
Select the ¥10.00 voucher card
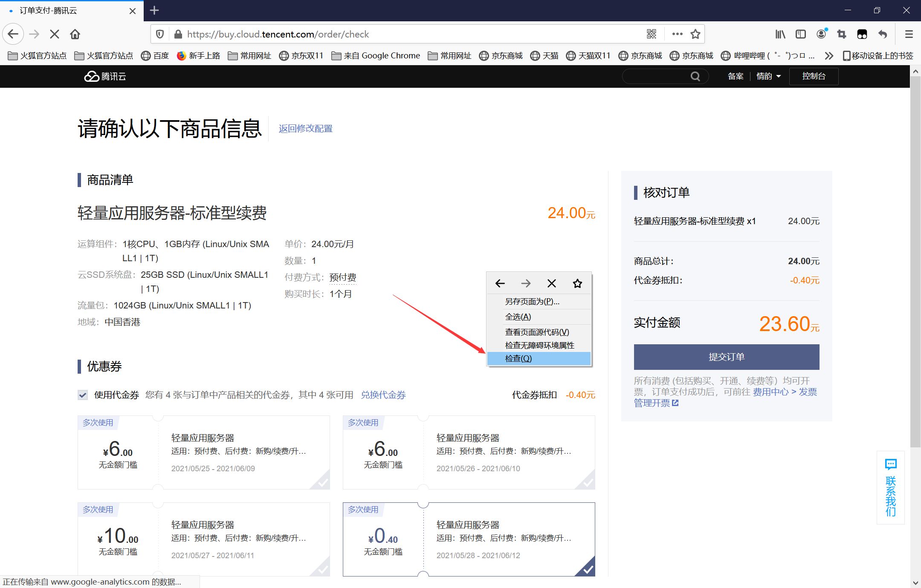click(203, 539)
